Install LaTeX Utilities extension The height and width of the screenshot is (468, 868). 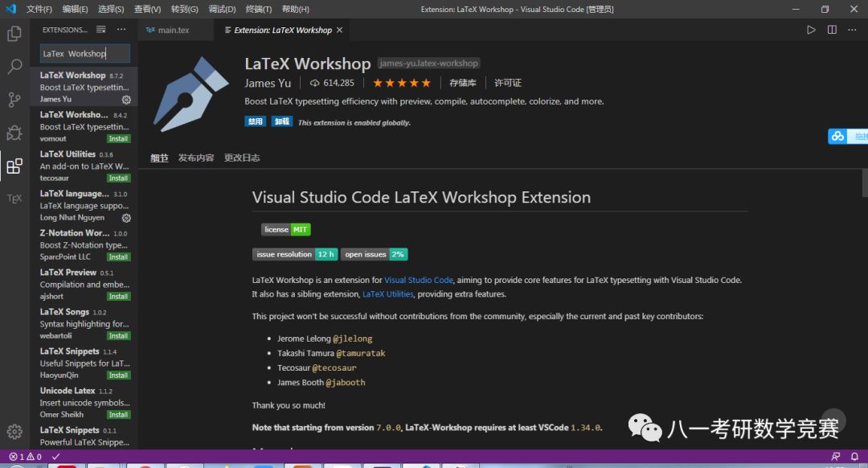[x=118, y=179]
